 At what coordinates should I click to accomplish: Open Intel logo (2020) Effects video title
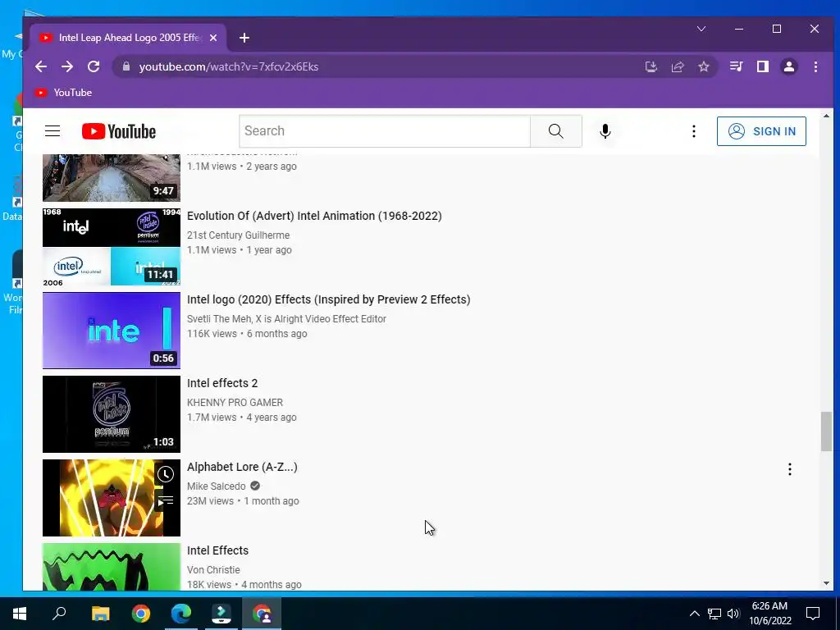[328, 299]
